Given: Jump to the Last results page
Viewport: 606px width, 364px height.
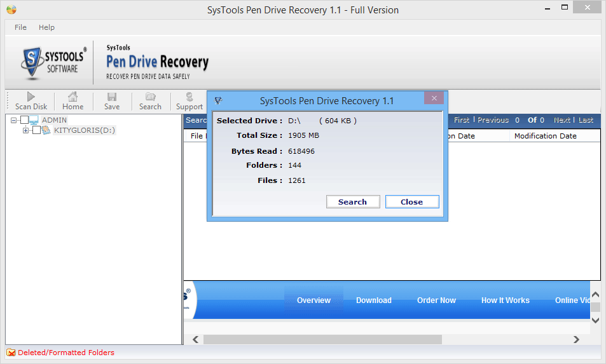Looking at the screenshot, I should [x=586, y=120].
